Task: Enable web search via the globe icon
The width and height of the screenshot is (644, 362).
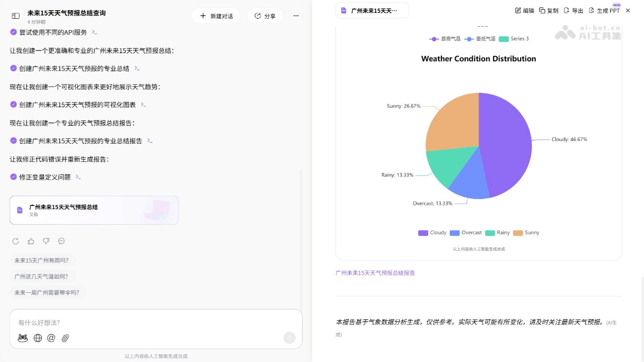Action: (x=38, y=338)
